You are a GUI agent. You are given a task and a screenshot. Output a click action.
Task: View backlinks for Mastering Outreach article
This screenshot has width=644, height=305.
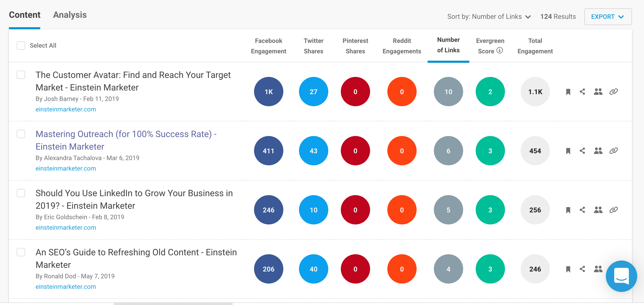click(x=613, y=151)
